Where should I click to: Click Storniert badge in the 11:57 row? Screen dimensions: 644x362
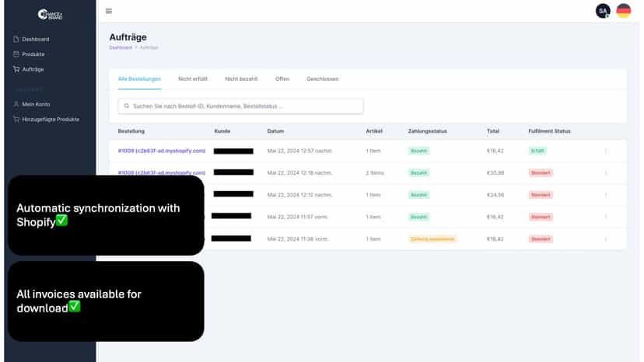[x=541, y=217]
